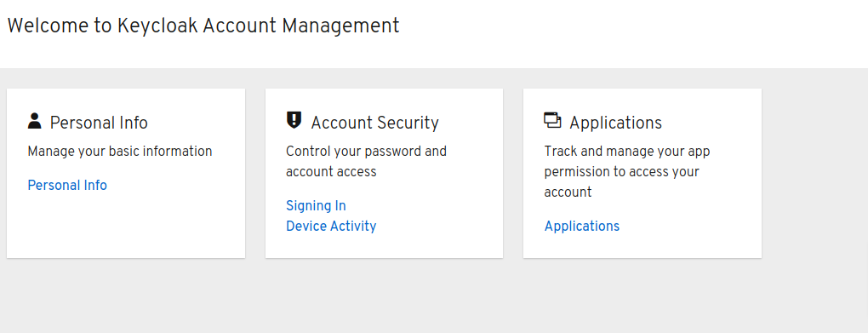This screenshot has height=333, width=868.
Task: Open the Device Activity link
Action: point(331,226)
